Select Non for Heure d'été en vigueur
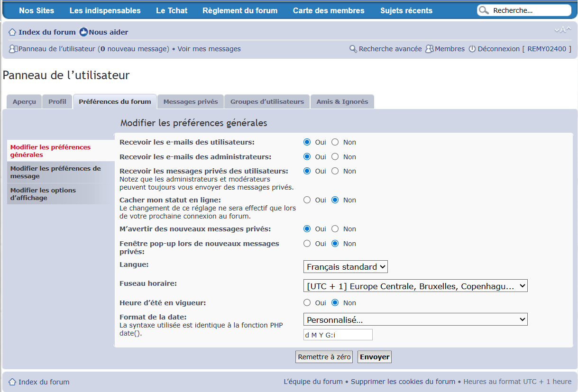 click(335, 303)
